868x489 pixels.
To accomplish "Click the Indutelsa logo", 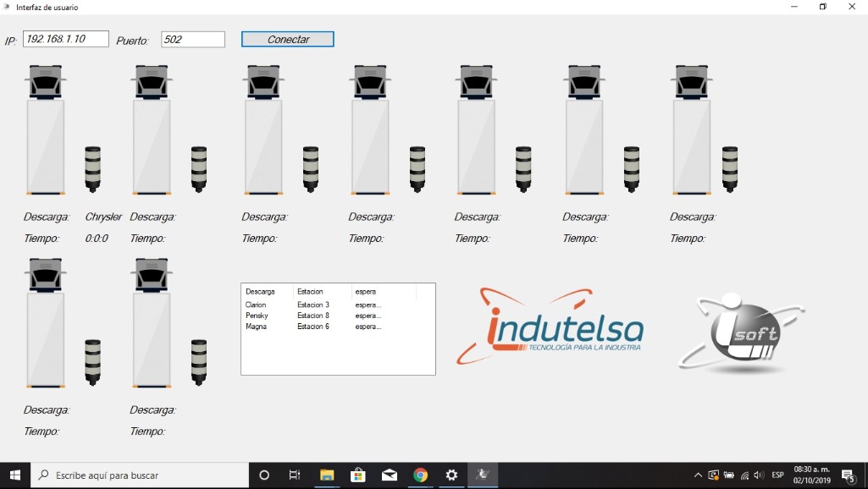I will tap(550, 327).
